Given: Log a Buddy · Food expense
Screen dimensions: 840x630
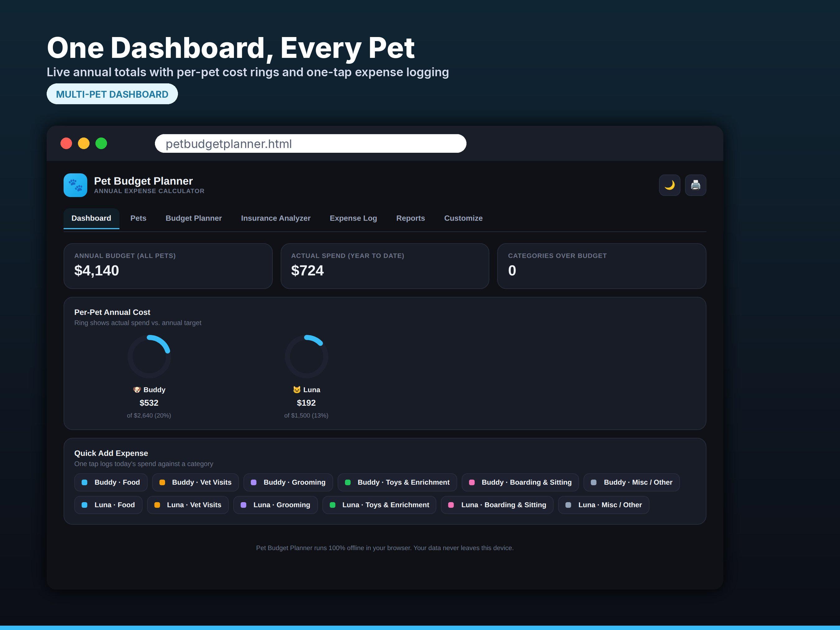Looking at the screenshot, I should tap(111, 482).
